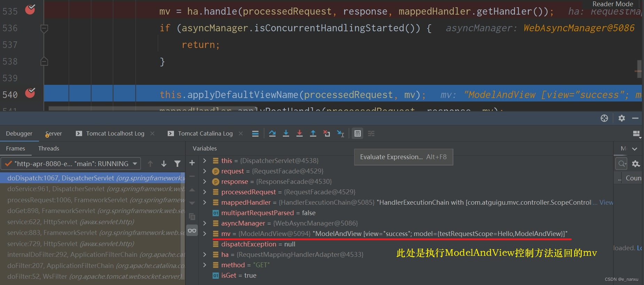
Task: Select the doFilter:52 WsFilter frame
Action: click(92, 277)
